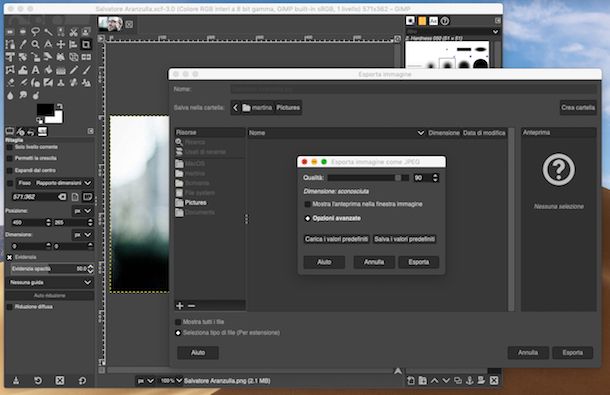Select the Zoom magnifier tool
Image resolution: width=610 pixels, height=395 pixels.
35,44
